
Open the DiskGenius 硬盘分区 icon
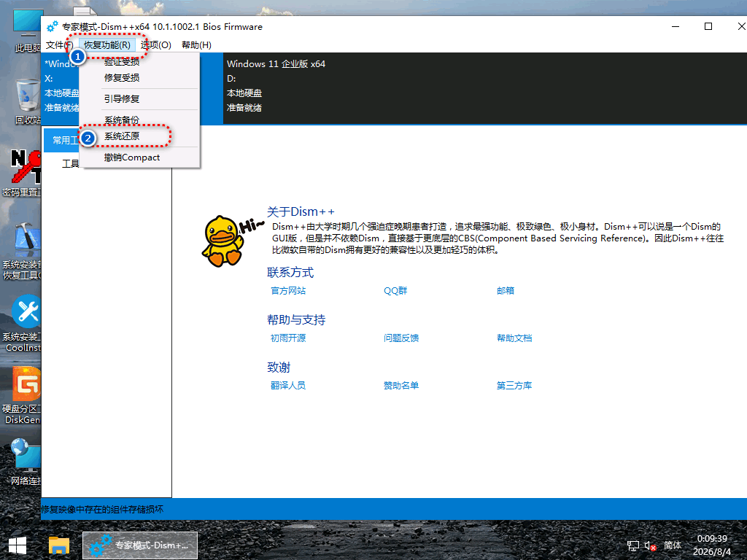click(x=24, y=396)
